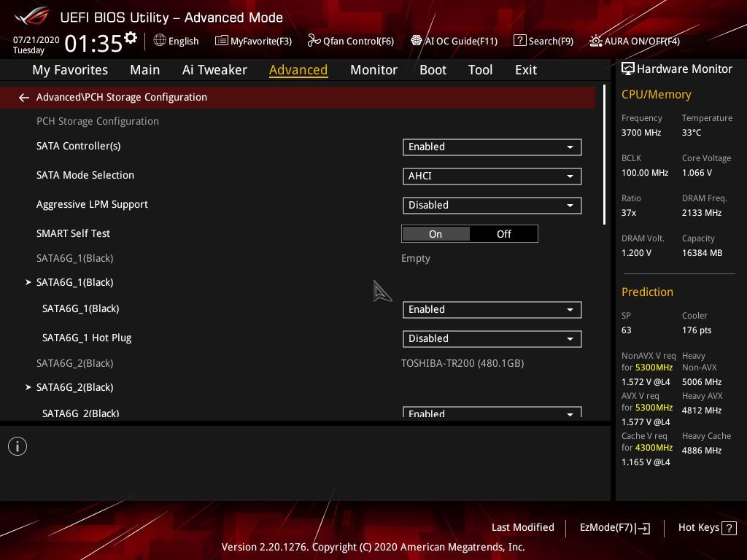Click the 176 pts cooler value

click(x=697, y=330)
